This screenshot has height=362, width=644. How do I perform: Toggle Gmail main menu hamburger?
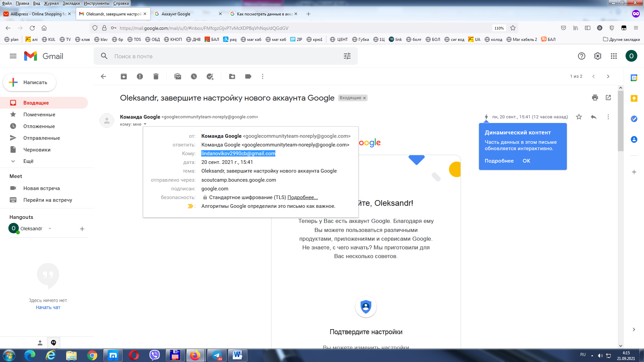click(13, 56)
